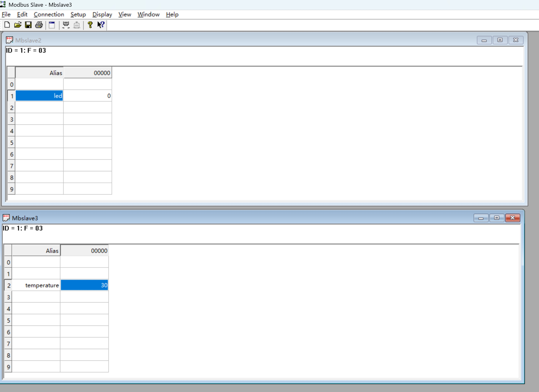Maximize the Mbslave3 window

click(497, 218)
